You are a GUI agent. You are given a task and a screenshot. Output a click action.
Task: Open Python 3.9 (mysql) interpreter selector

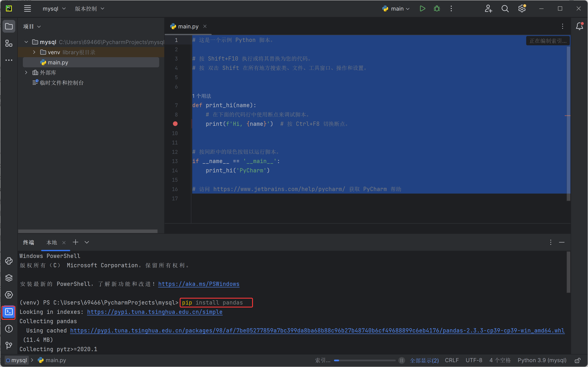[542, 360]
